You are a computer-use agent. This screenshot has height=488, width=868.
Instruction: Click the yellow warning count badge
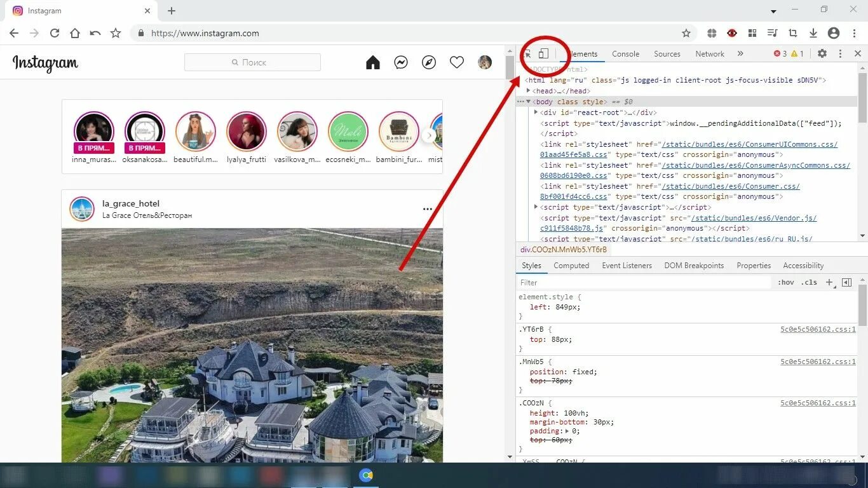pyautogui.click(x=797, y=54)
